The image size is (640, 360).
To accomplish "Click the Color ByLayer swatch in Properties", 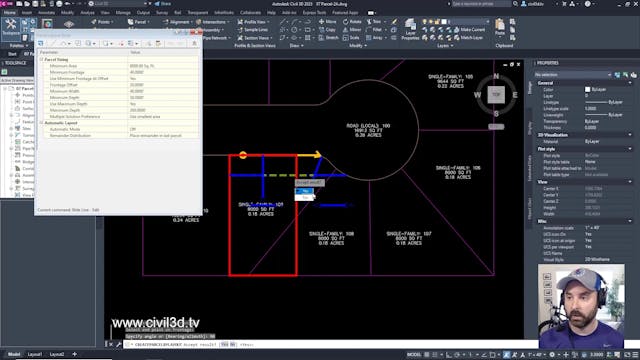I will [x=587, y=89].
